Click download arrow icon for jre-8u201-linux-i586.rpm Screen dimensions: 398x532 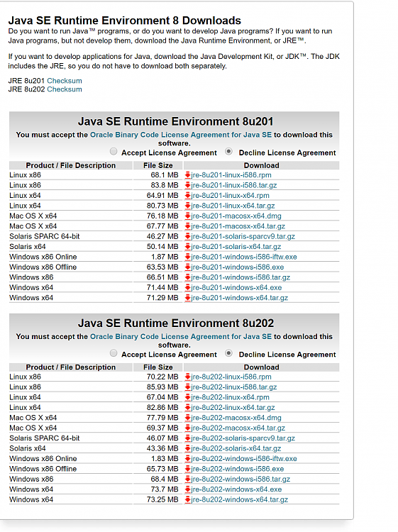tap(187, 175)
